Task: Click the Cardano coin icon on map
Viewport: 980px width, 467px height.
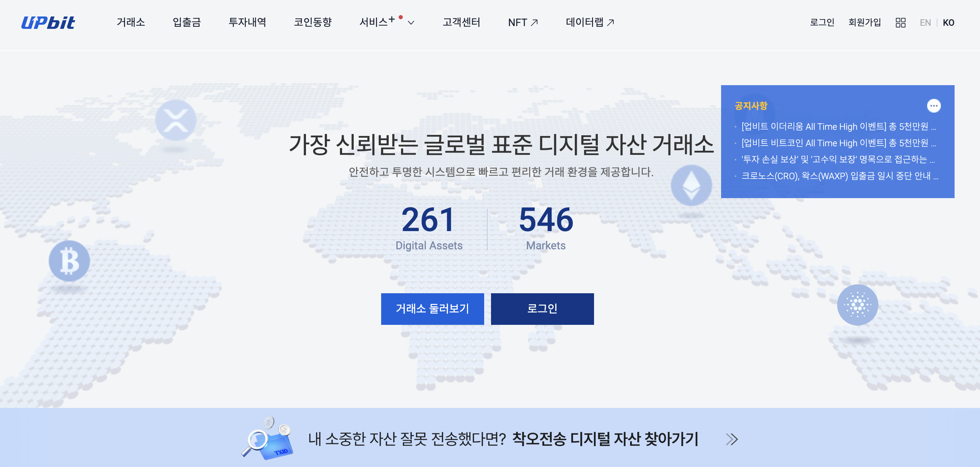Action: (857, 305)
